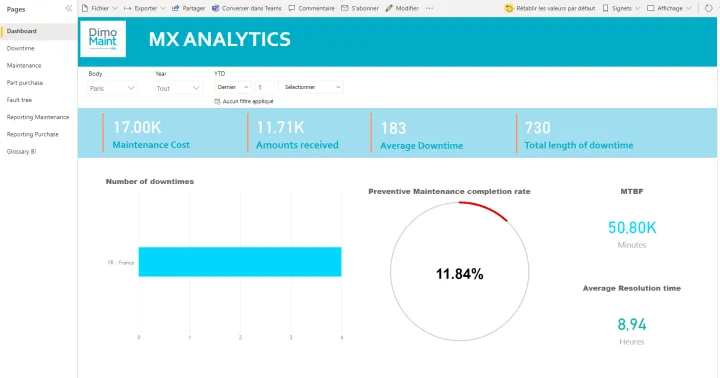720x378 pixels.
Task: Click Rétablir les valeurs par défaut
Action: point(550,8)
